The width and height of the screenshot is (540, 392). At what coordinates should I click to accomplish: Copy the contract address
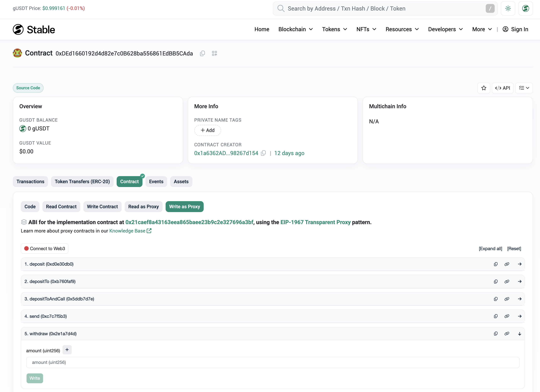point(203,53)
